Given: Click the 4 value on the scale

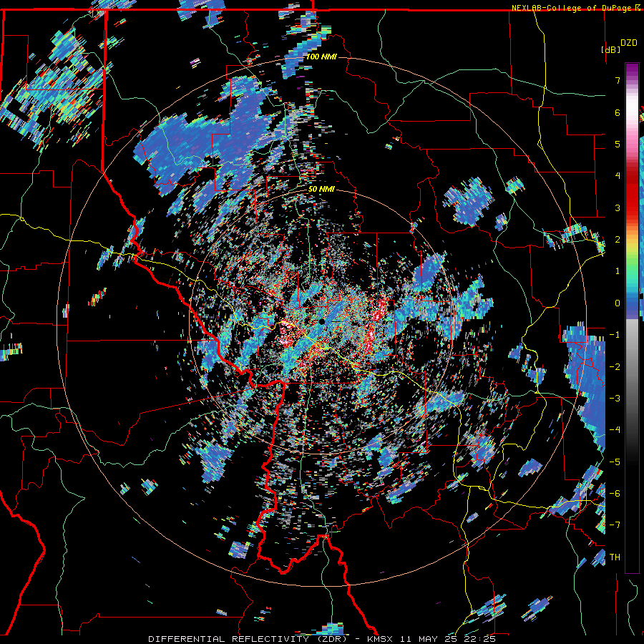Looking at the screenshot, I should [x=618, y=176].
